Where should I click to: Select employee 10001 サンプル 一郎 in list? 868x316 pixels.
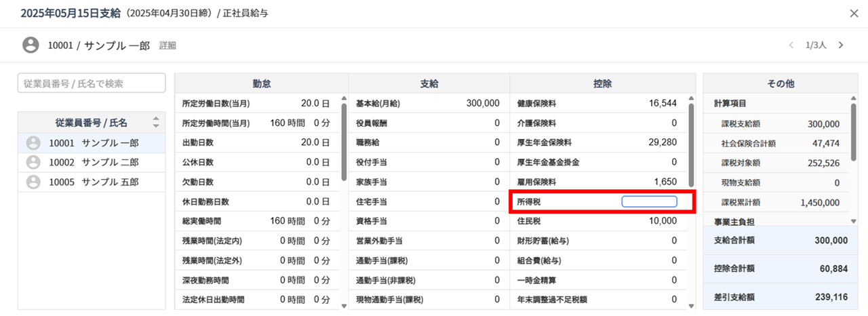click(92, 143)
